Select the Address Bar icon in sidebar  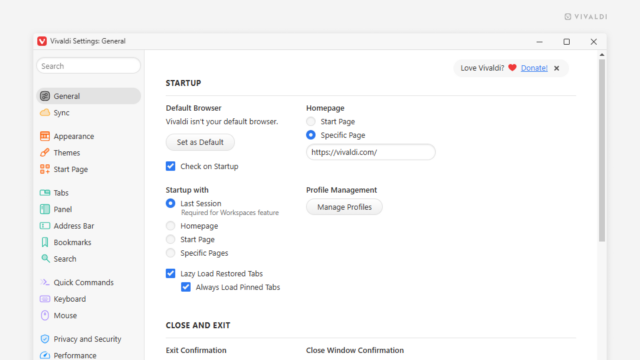[45, 226]
